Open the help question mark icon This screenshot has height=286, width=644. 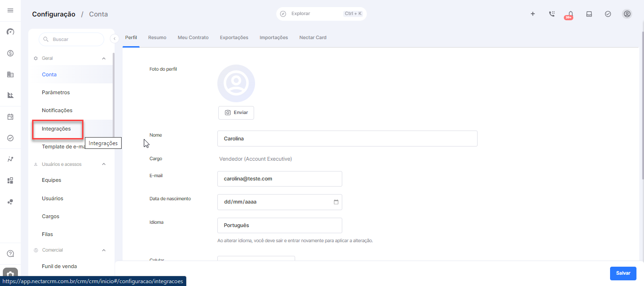point(10,253)
